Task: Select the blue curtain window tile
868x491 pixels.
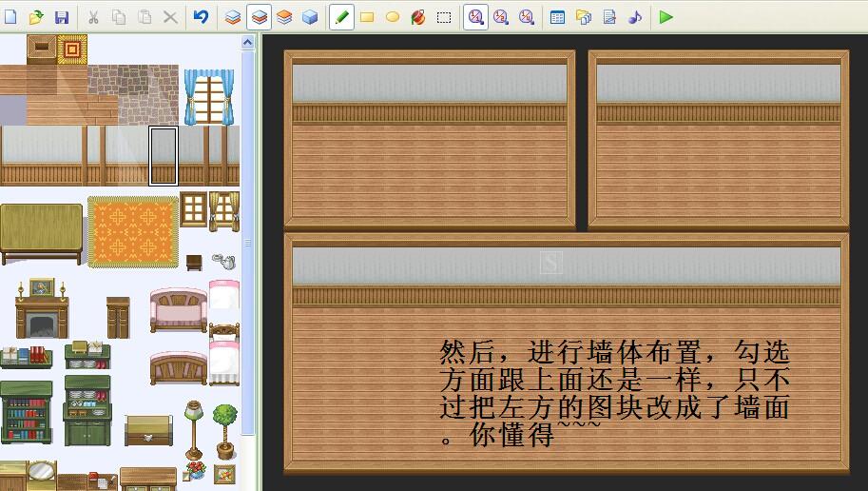Action: 209,97
